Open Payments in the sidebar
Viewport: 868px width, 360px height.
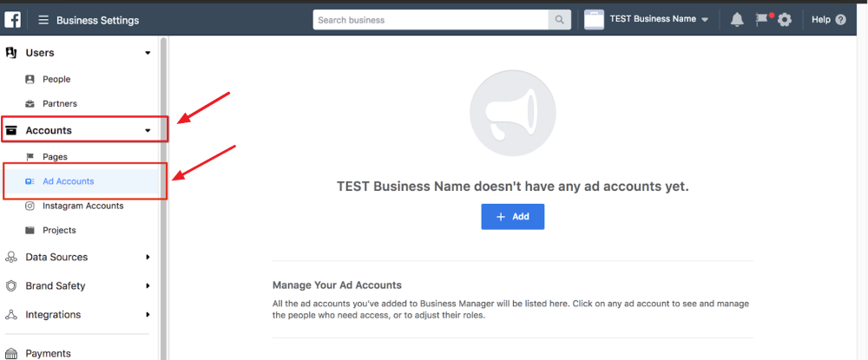point(48,353)
